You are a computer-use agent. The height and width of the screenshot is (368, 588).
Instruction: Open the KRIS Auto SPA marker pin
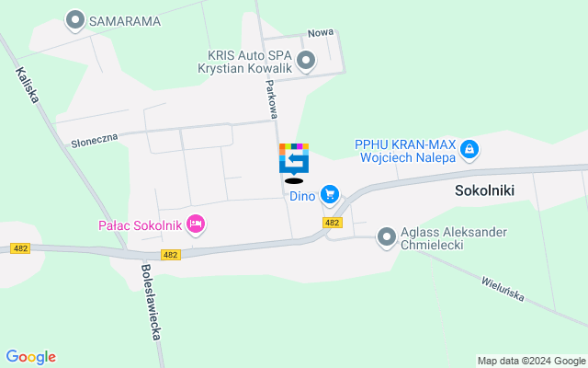[306, 61]
